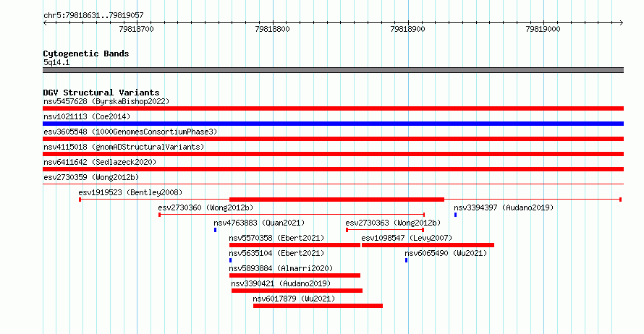Viewport: 644px width, 334px height.
Task: Open nsv5893884 (Almarri2020) label
Action: pos(281,268)
